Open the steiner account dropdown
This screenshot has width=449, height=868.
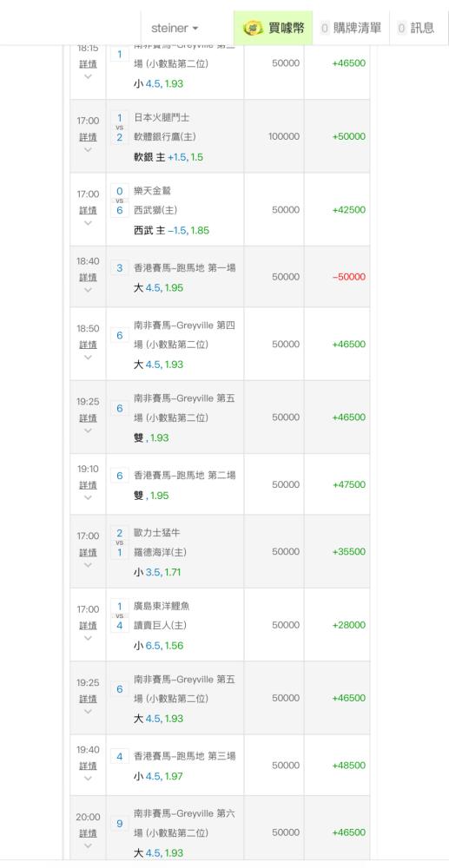click(x=175, y=28)
